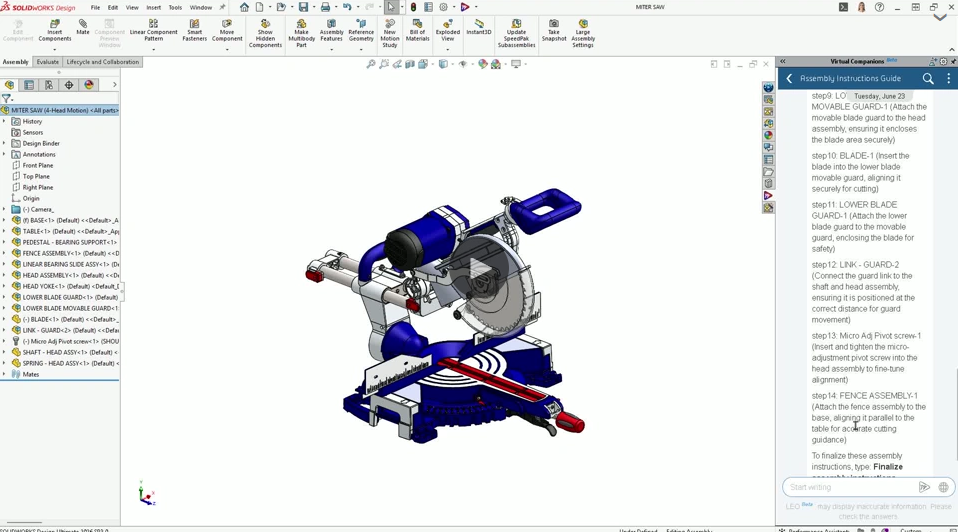Open the File menu
This screenshot has width=958, height=532.
pos(95,7)
